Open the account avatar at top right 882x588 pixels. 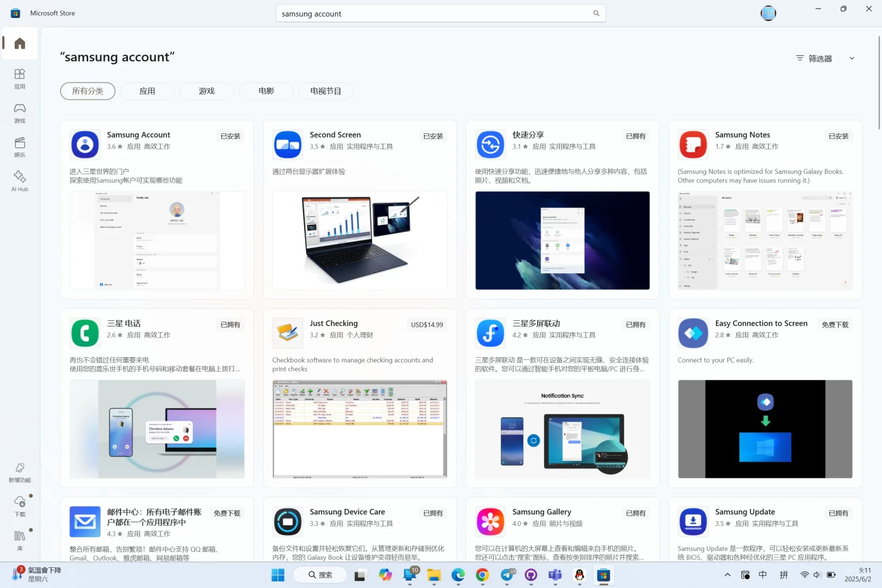click(x=768, y=13)
